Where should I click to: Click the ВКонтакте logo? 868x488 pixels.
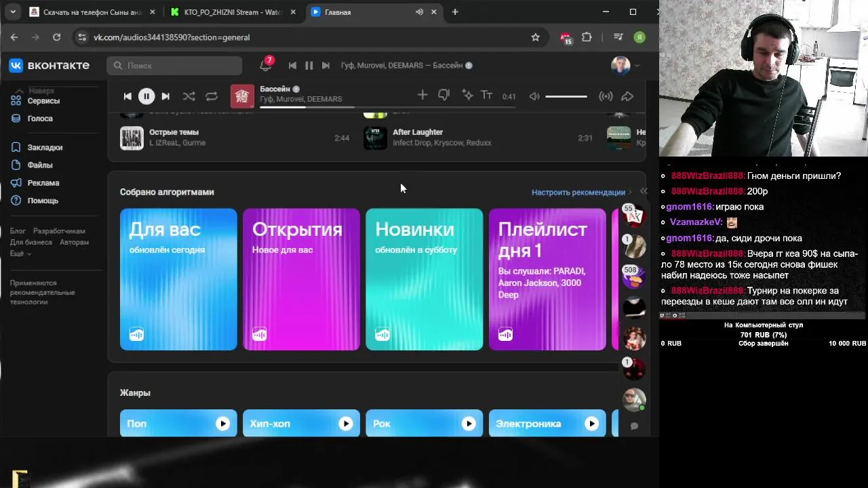pos(49,65)
